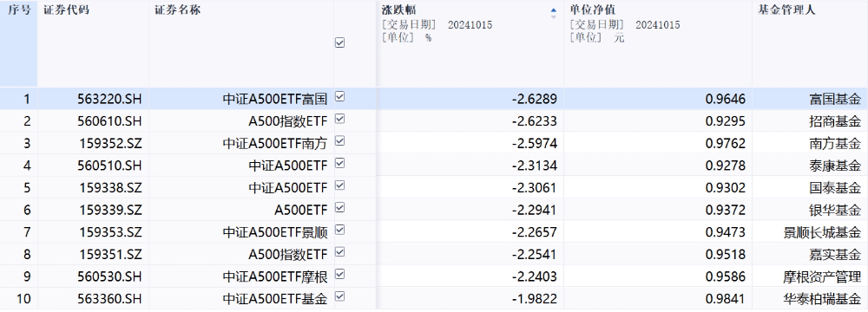This screenshot has height=312, width=868.
Task: Select name cell 中证A500ETF景顺
Action: coord(275,232)
